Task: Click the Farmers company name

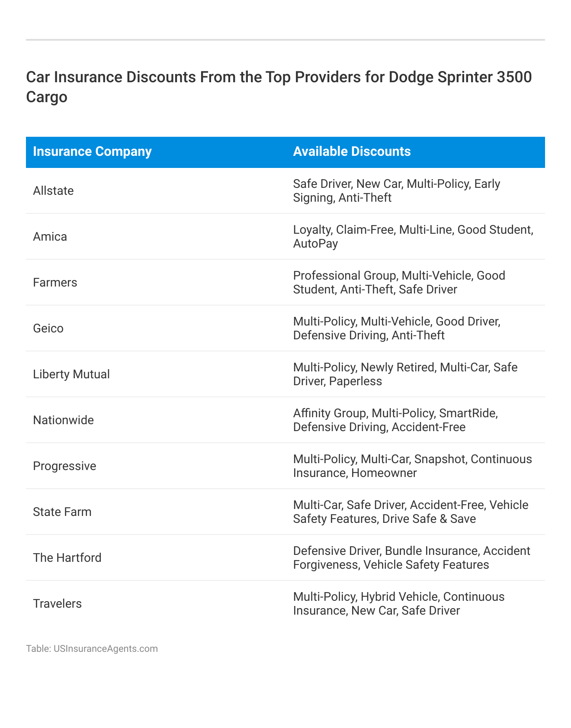Action: click(55, 283)
